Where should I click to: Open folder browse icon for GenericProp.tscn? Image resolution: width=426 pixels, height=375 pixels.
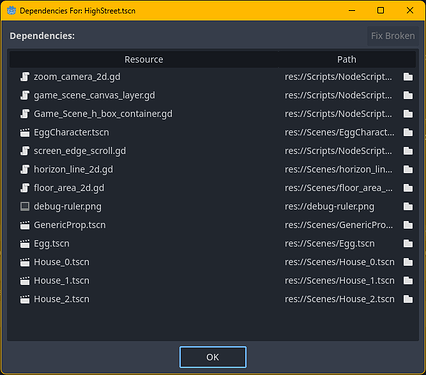click(x=408, y=225)
